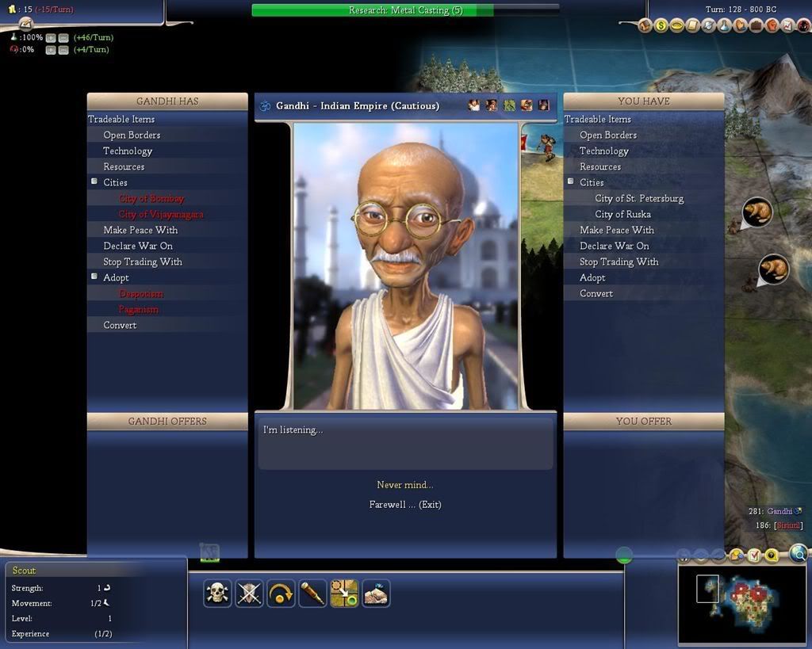Click the curved arrow skip turn action
This screenshot has height=649, width=812.
pos(281,593)
